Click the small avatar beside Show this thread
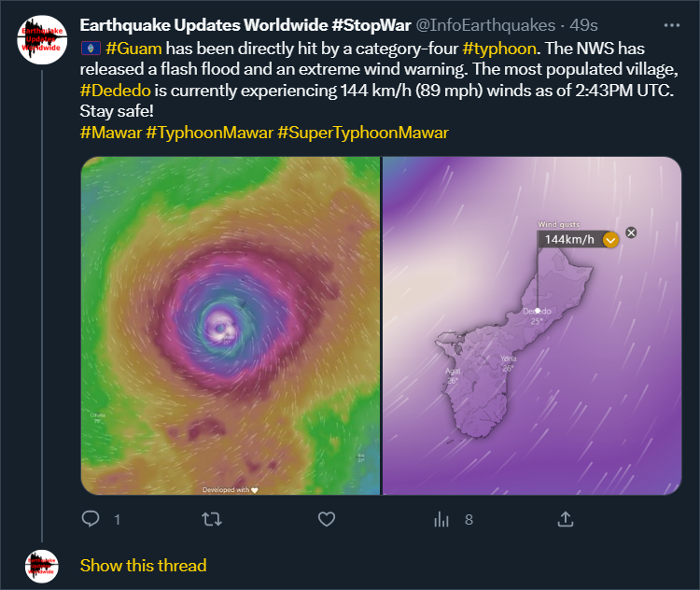The height and width of the screenshot is (590, 700). (x=41, y=566)
